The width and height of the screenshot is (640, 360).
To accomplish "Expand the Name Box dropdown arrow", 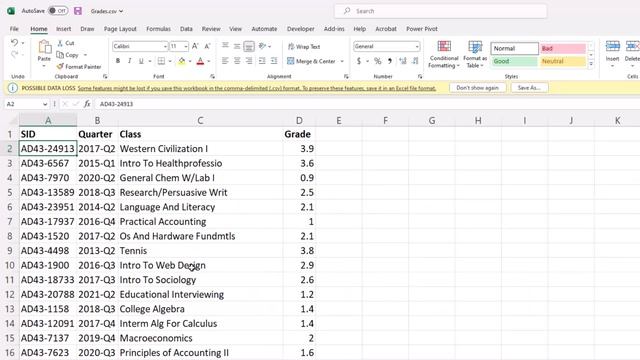I will point(45,104).
